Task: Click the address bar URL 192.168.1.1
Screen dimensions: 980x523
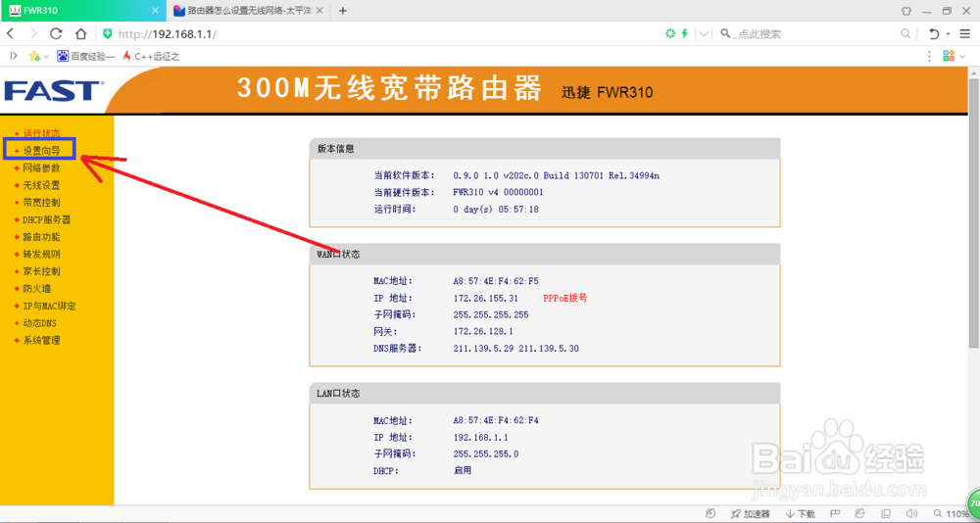Action: point(168,34)
